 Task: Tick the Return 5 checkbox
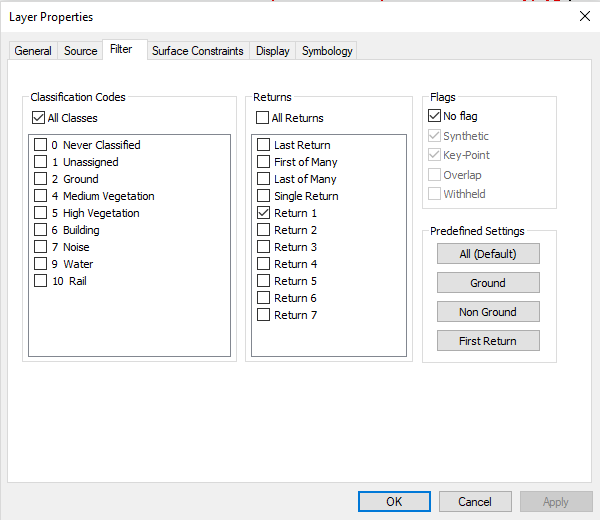[263, 281]
